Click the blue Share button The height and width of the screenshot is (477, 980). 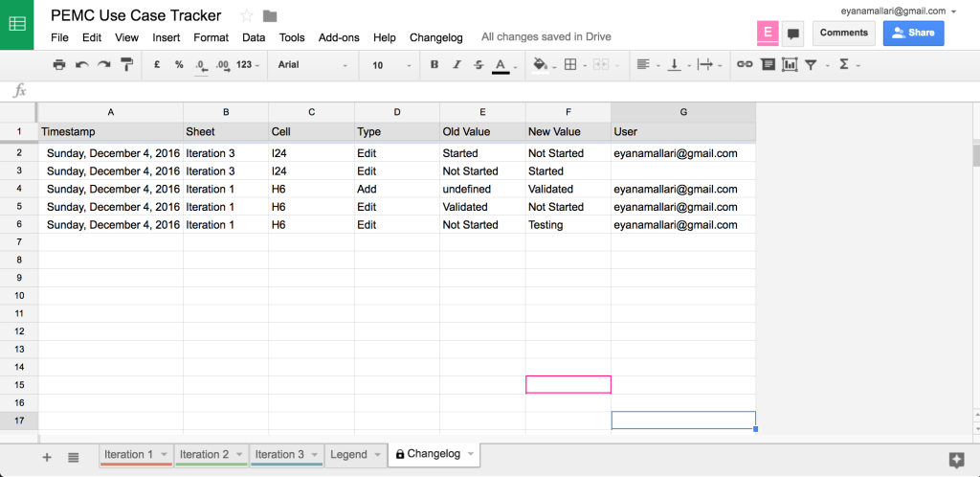913,33
